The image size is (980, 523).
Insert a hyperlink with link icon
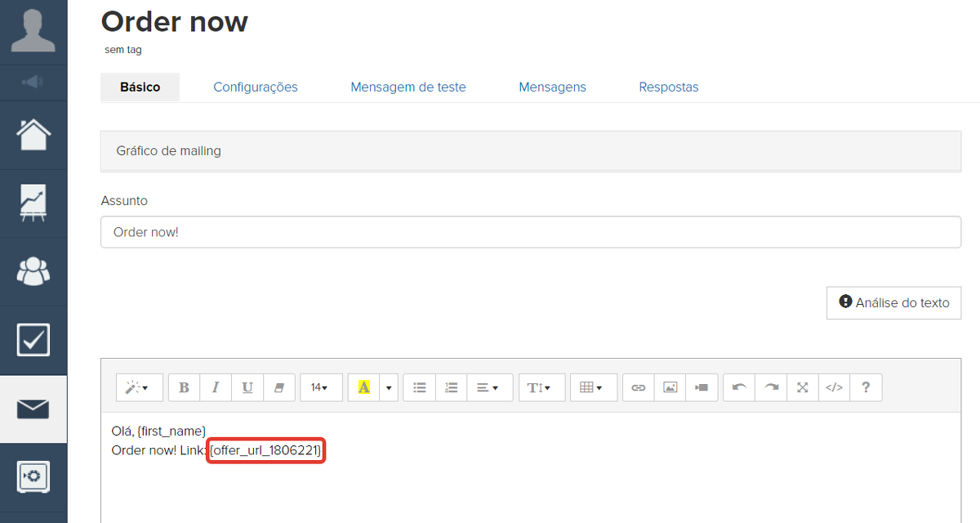tap(639, 387)
